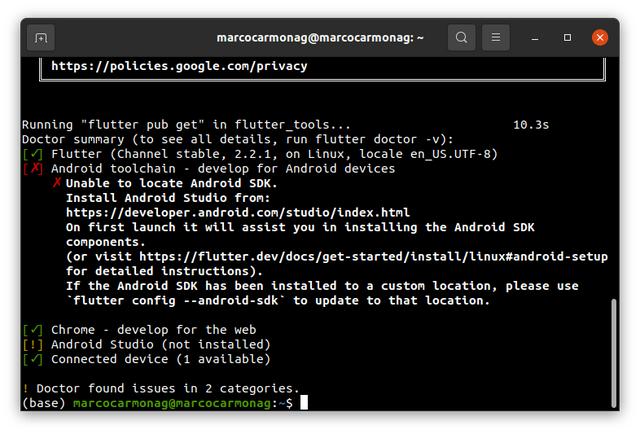Click the window title marcocarmonag@marcocarmonag

320,38
